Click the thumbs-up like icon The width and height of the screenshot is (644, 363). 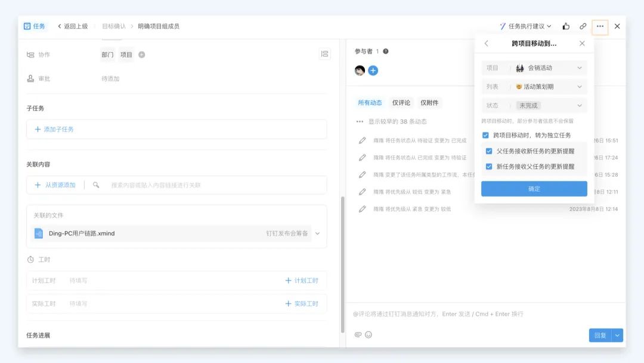[x=566, y=26]
